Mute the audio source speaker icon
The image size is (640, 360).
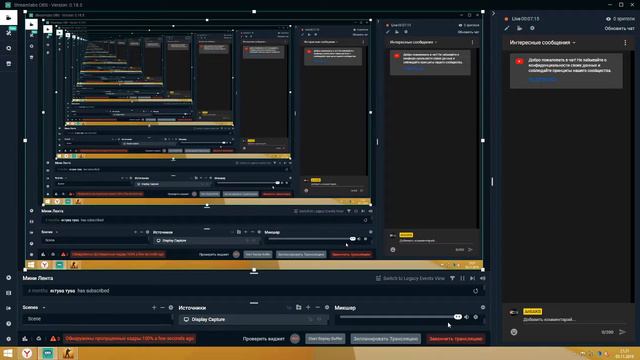pyautogui.click(x=467, y=317)
